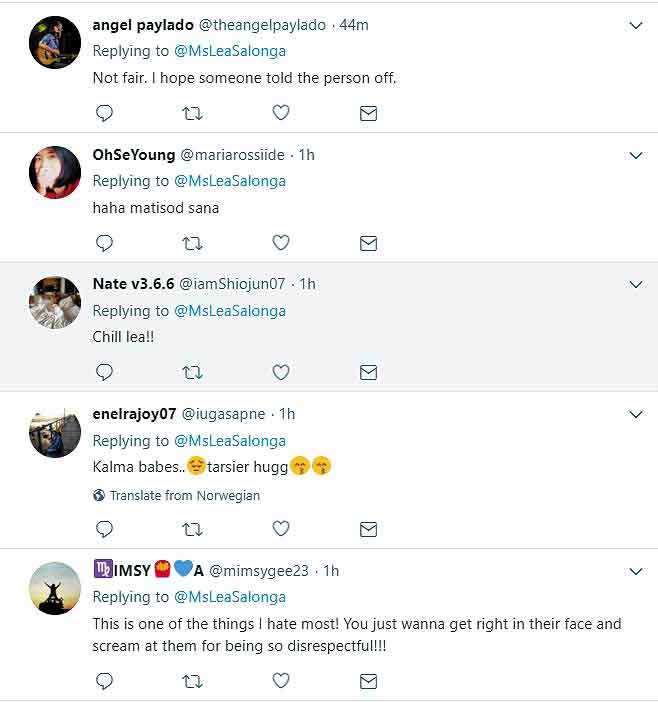
Task: Open more options for angel paylado's tweet
Action: coord(635,26)
